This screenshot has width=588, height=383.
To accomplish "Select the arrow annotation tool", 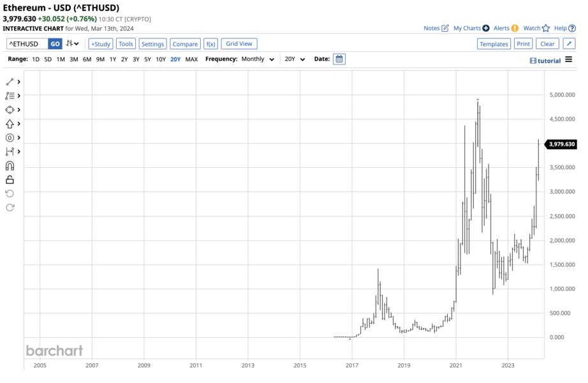I will point(9,123).
